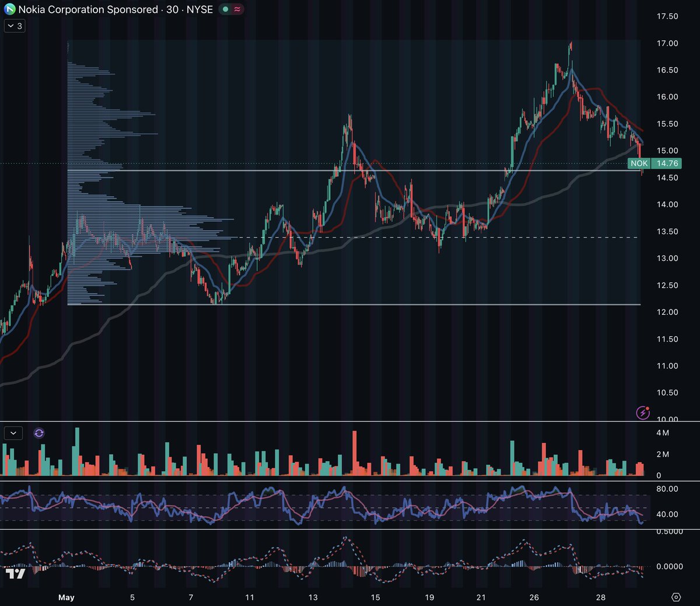Click the 10.50 price scale label
Viewport: 700px width, 606px height.
pyautogui.click(x=667, y=392)
